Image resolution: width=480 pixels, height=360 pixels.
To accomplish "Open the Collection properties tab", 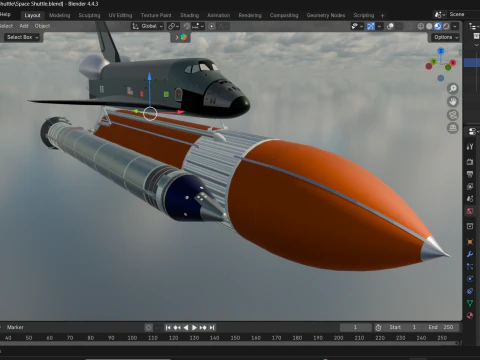I will [470, 226].
